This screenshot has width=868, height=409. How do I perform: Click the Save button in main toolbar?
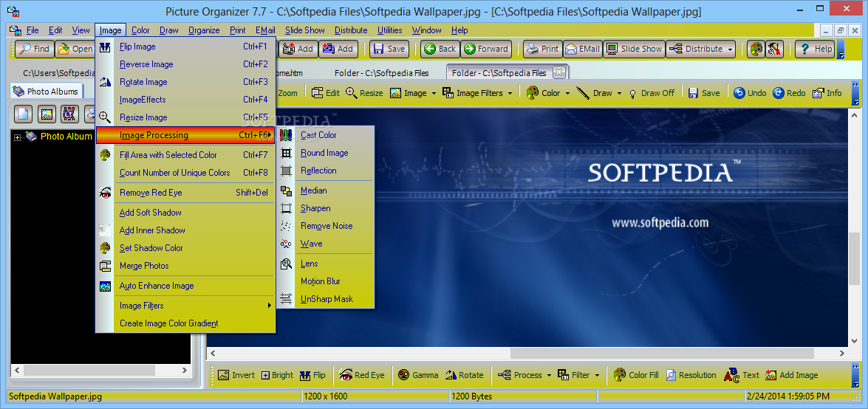tap(389, 49)
